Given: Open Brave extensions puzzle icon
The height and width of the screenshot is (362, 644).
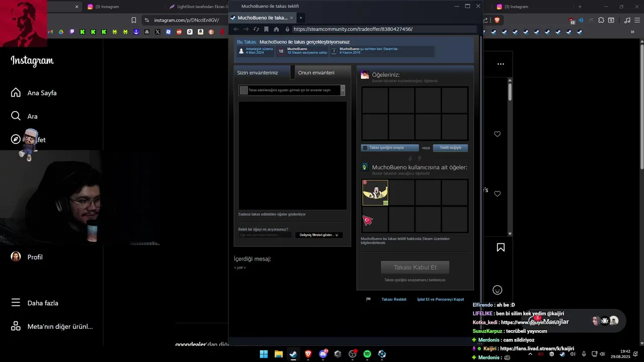Looking at the screenshot, I should click(x=601, y=20).
